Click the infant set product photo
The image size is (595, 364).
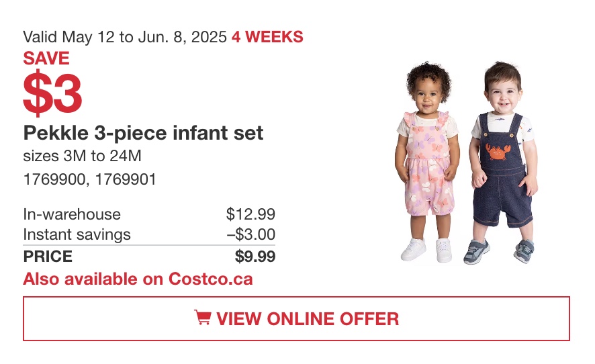[x=467, y=163]
